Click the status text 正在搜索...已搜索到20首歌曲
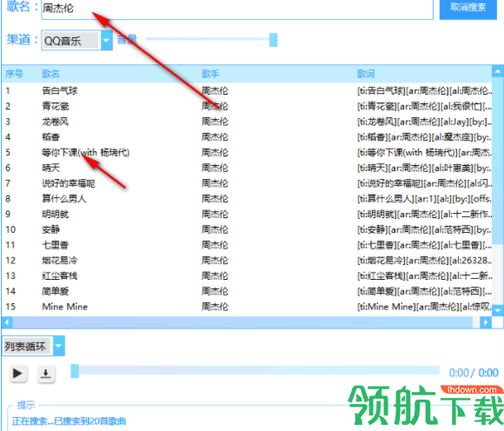504x431 pixels. point(69,421)
